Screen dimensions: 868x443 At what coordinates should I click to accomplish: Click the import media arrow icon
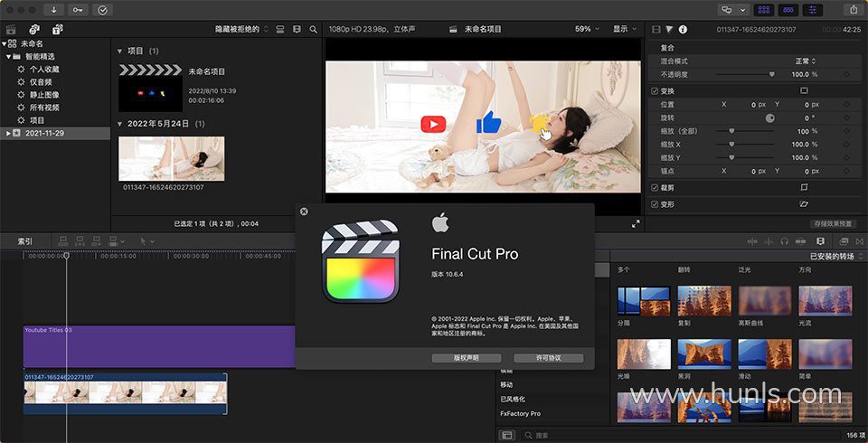[55, 10]
